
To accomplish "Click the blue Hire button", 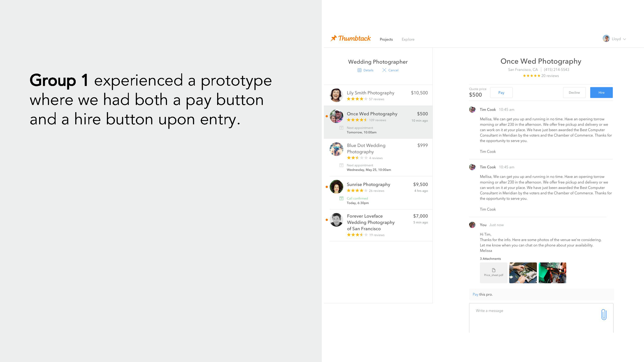I will (601, 93).
